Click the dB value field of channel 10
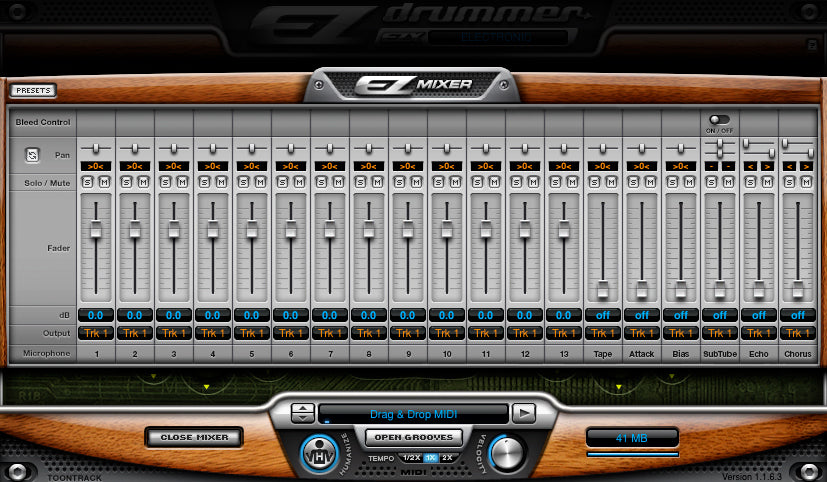This screenshot has height=482, width=827. click(447, 315)
